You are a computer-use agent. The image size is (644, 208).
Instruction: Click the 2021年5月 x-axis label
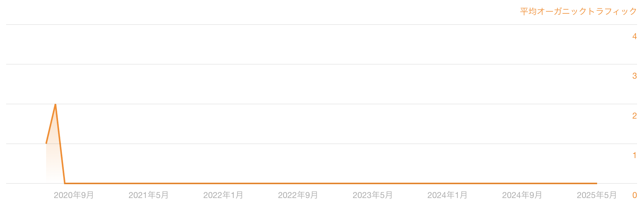point(148,195)
